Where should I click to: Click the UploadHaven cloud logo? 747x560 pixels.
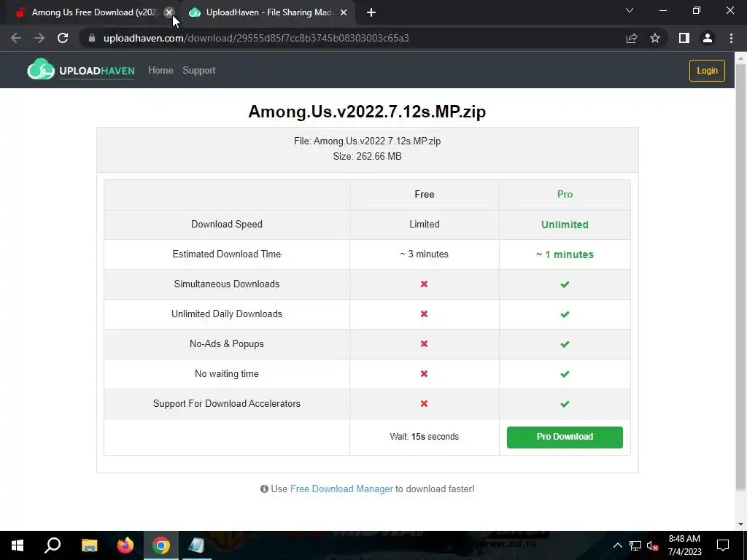(41, 69)
